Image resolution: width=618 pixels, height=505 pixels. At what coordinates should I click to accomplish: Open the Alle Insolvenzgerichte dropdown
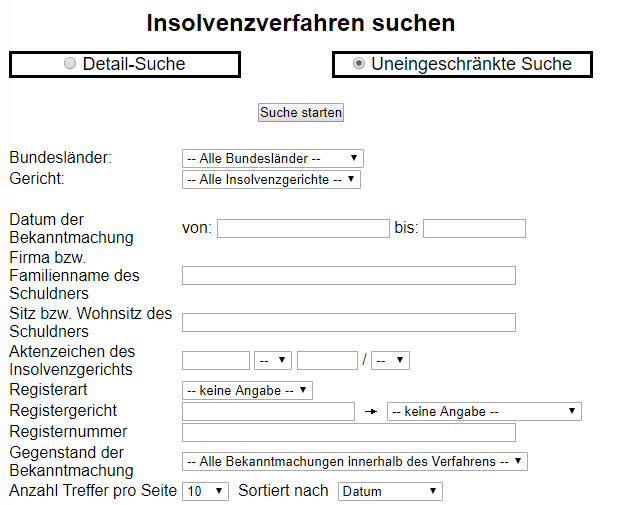[x=270, y=180]
